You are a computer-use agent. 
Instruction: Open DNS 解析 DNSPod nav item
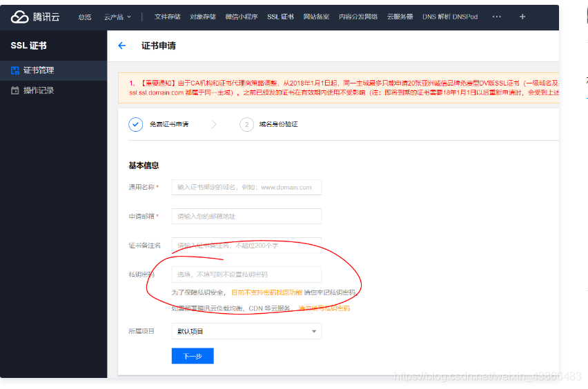coord(450,17)
